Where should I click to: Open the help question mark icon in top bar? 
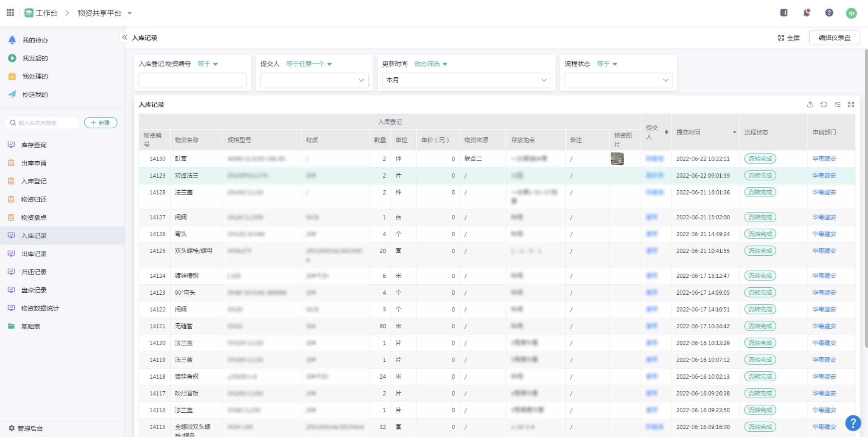tap(829, 13)
